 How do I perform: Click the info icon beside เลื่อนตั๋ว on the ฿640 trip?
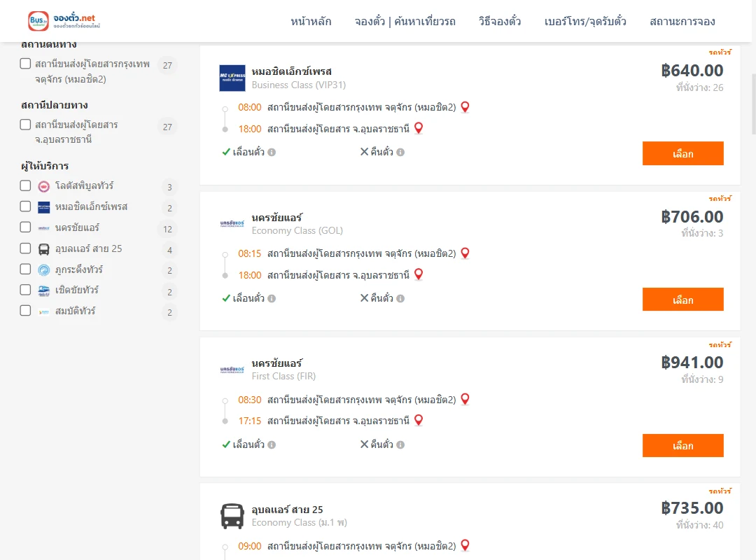[x=272, y=153]
